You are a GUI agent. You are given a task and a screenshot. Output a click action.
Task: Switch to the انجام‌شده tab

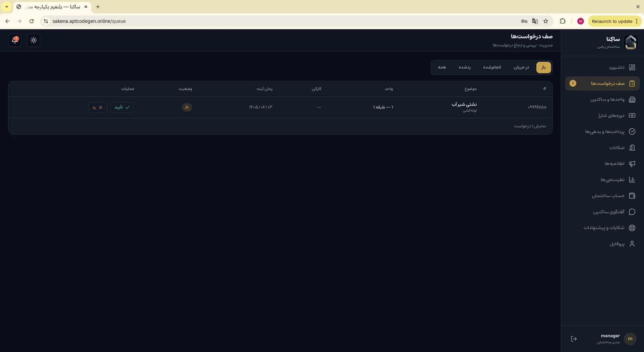coord(492,68)
